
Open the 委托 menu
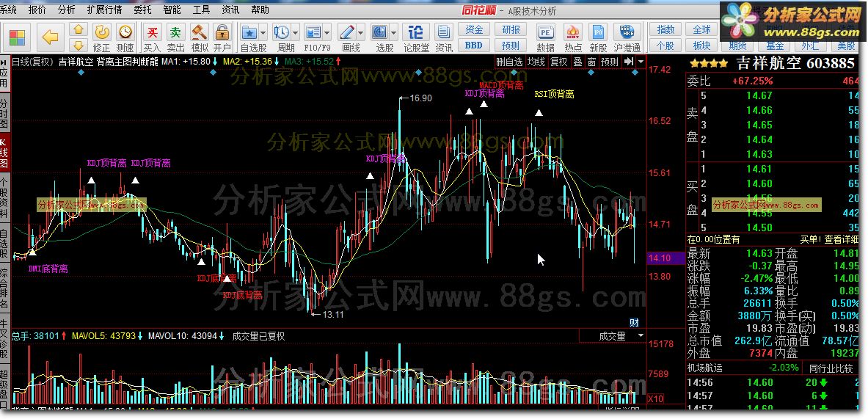(x=142, y=10)
